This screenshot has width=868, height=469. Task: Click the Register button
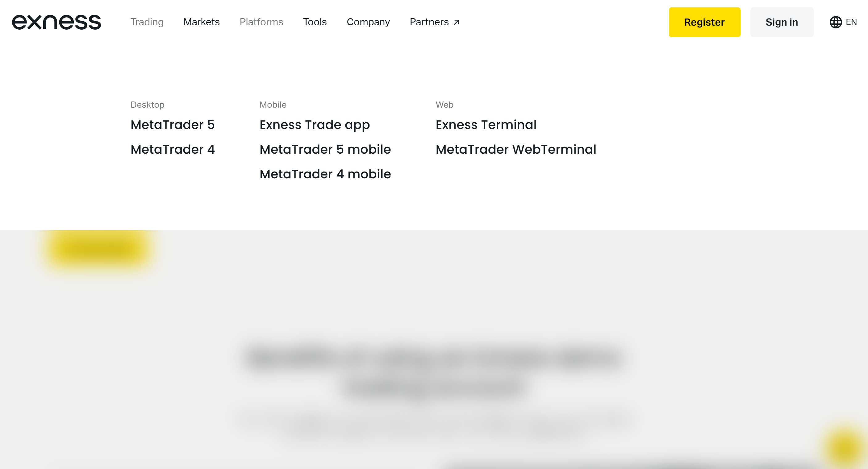tap(704, 22)
